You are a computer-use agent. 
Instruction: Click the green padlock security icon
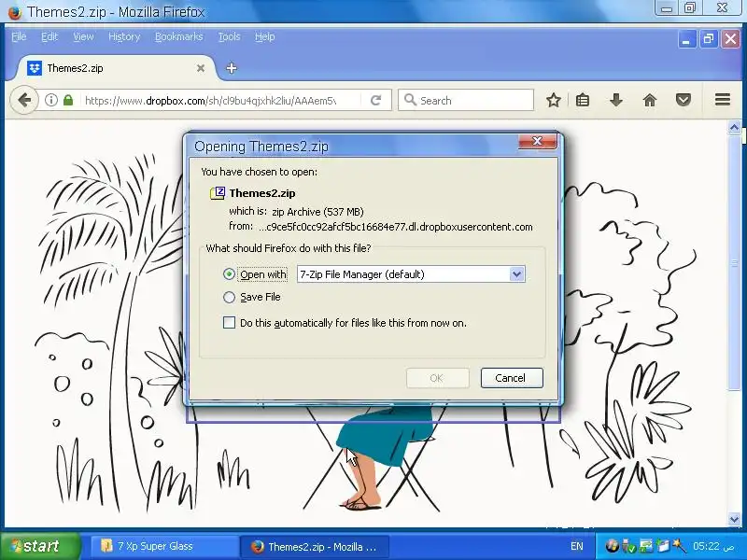click(x=68, y=100)
